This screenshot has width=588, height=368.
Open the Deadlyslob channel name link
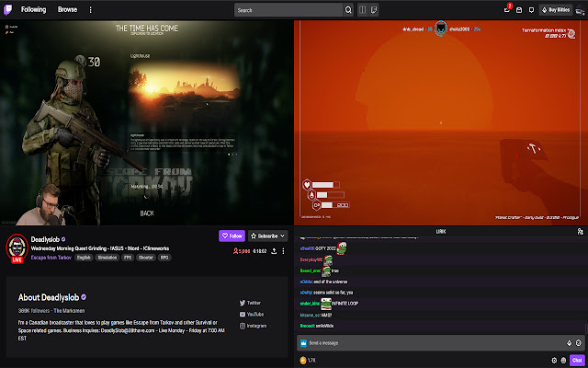click(x=45, y=239)
